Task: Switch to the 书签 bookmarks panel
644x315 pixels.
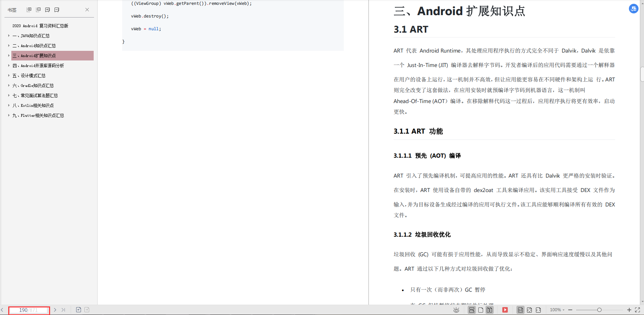Action: pyautogui.click(x=13, y=10)
